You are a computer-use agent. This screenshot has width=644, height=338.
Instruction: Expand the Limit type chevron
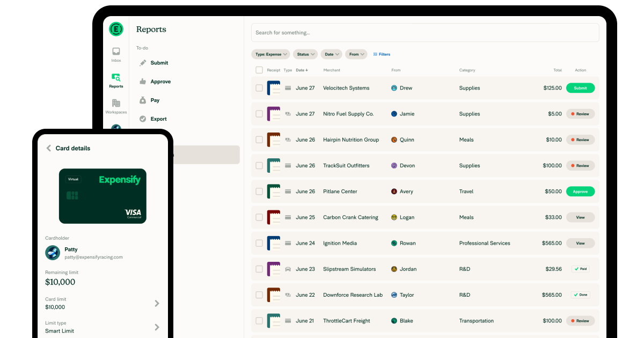(x=157, y=327)
